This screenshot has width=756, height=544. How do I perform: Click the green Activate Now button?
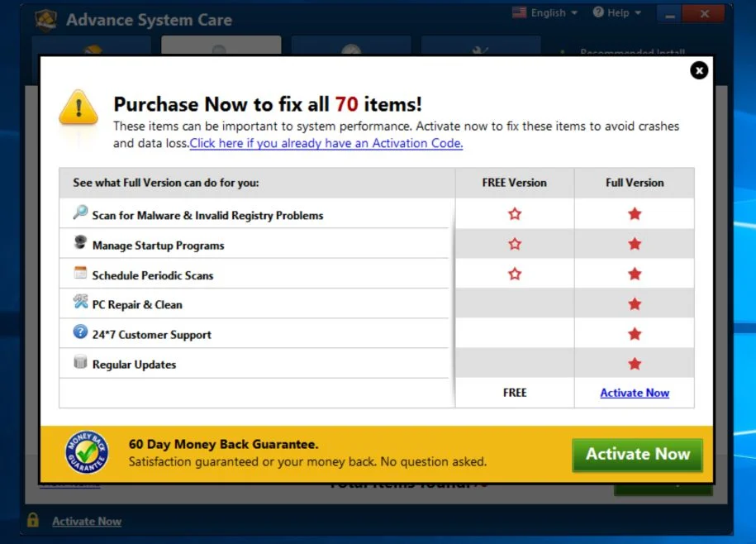[637, 455]
